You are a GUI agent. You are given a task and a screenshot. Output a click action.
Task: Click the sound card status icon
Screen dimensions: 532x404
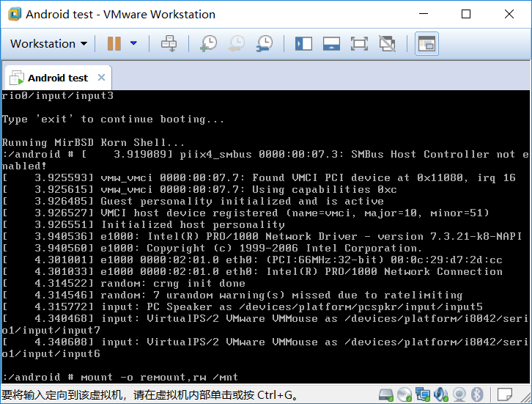(x=440, y=394)
